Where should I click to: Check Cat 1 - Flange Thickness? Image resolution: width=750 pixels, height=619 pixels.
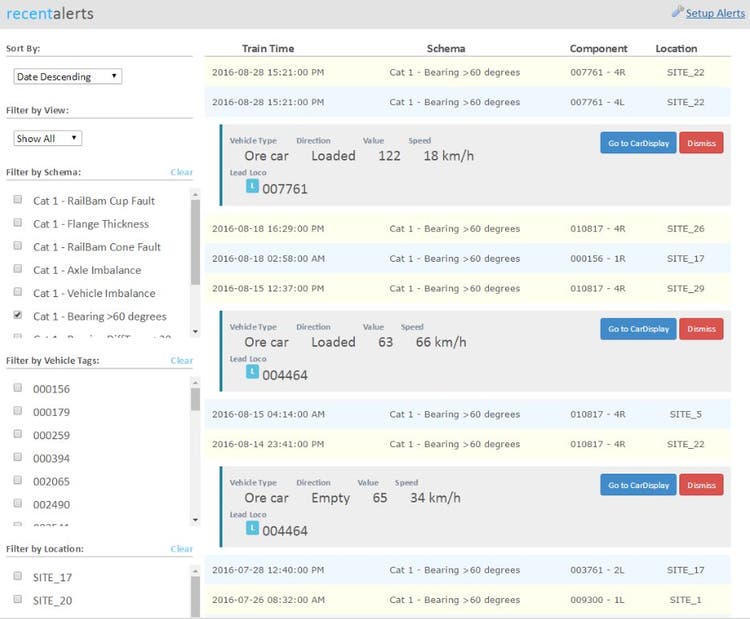18,222
